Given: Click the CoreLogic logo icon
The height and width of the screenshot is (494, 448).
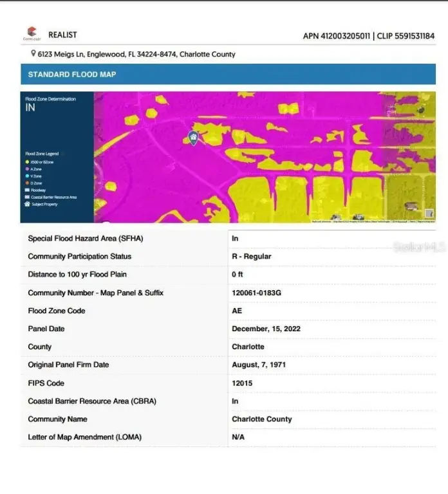Looking at the screenshot, I should point(32,33).
